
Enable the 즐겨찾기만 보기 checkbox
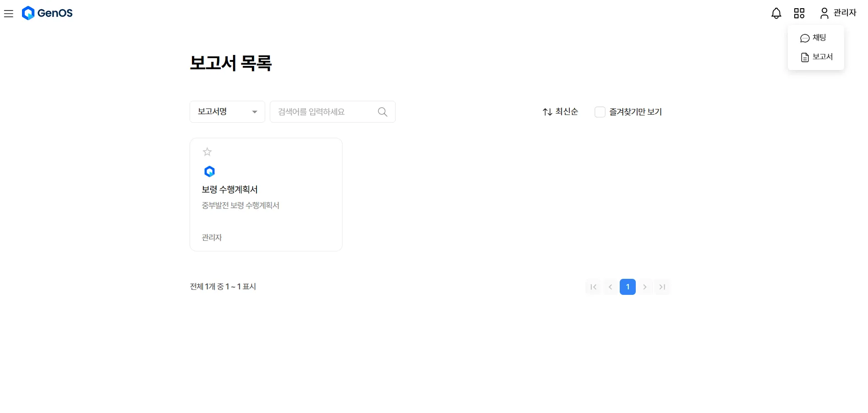pyautogui.click(x=600, y=112)
